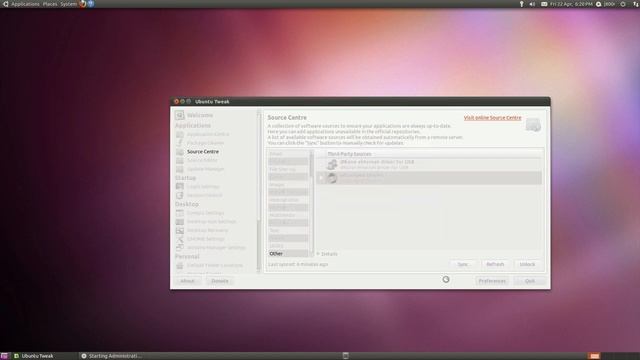Click the Third-Party Sources column header
640x360 pixels.
(x=429, y=154)
